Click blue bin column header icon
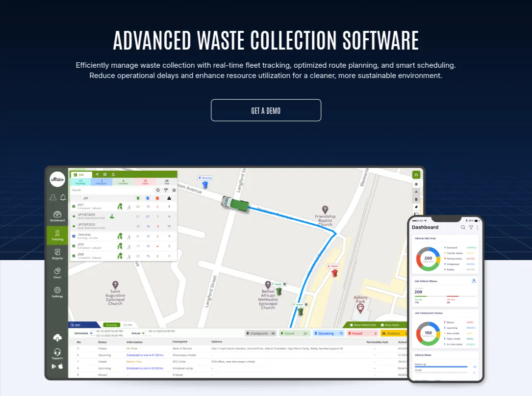This screenshot has width=532, height=396. click(x=148, y=198)
